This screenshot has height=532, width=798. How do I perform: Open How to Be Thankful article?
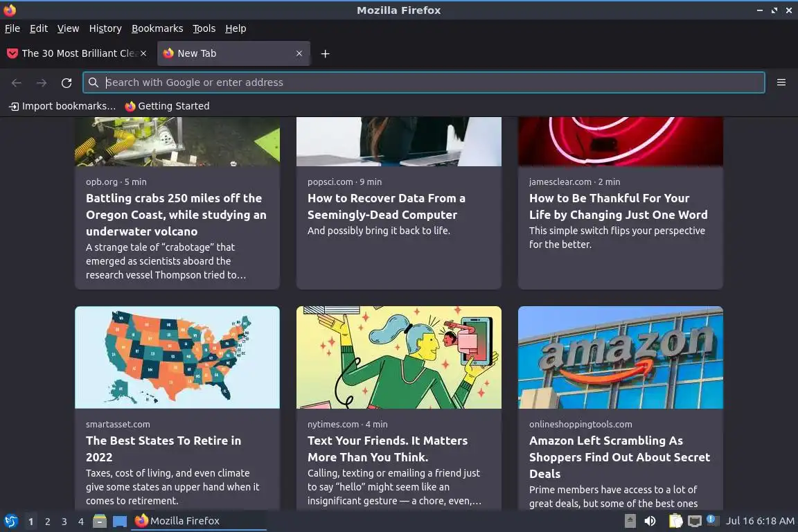[x=619, y=206]
